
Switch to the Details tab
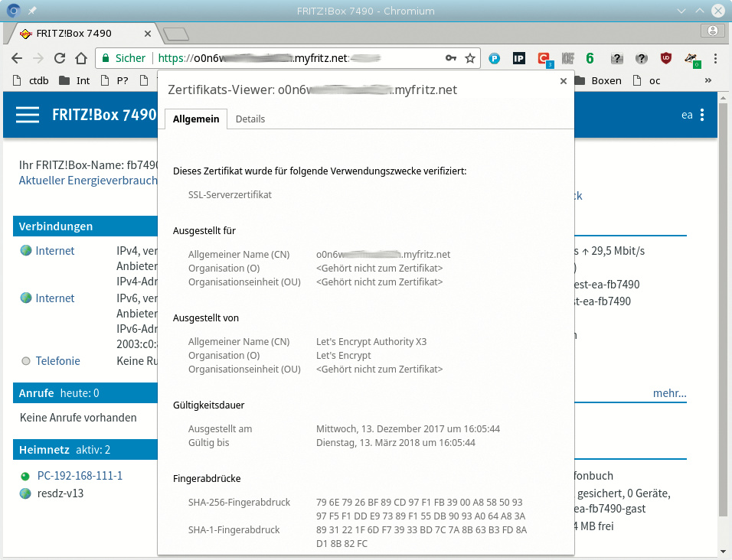tap(250, 119)
